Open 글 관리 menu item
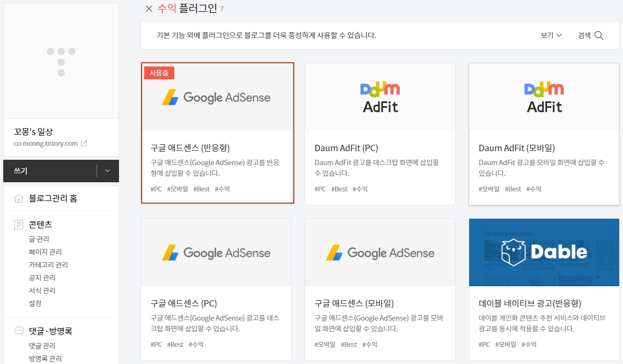623x364 pixels. 39,239
